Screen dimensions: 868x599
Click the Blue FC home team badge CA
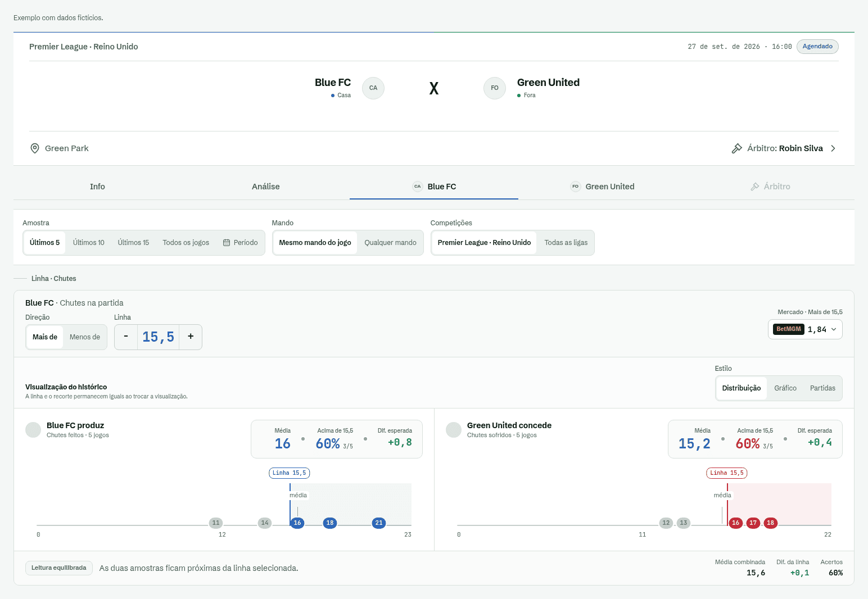coord(373,88)
